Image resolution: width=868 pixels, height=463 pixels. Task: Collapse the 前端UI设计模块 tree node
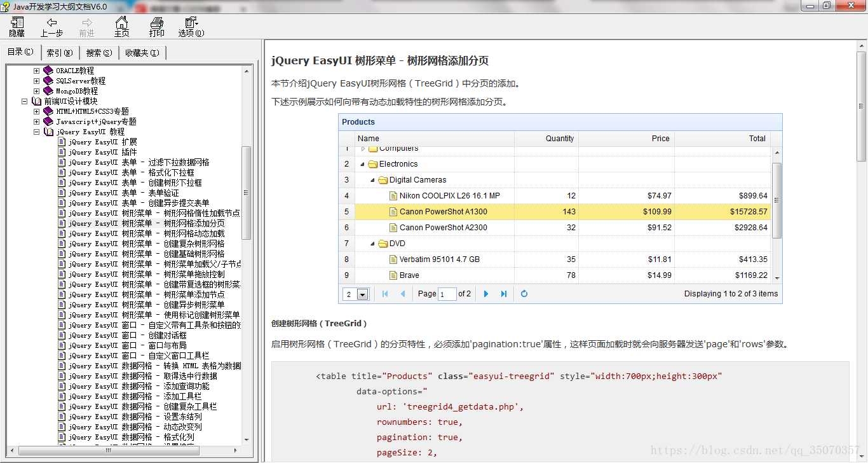click(24, 101)
